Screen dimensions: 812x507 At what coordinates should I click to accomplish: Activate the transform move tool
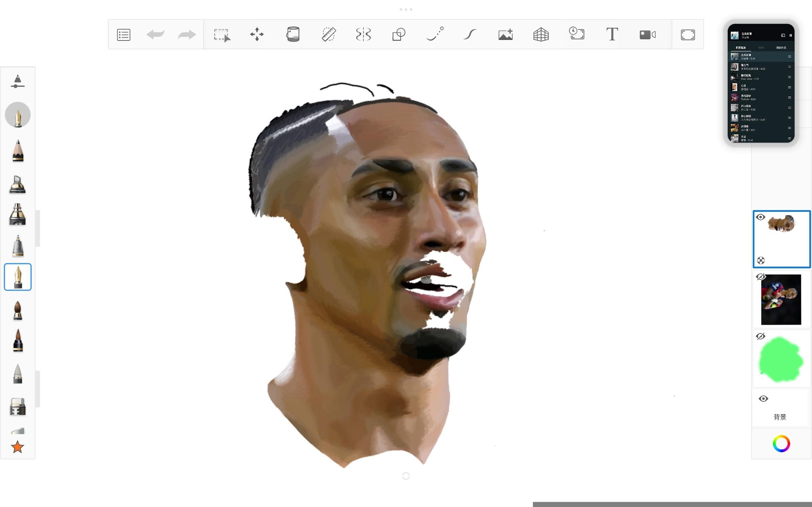point(257,34)
